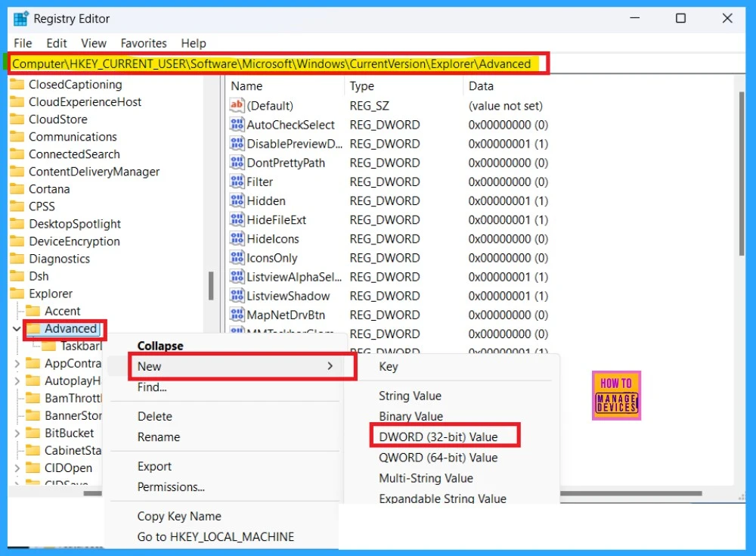This screenshot has height=556, width=756.
Task: Click the Diagnostics folder icon
Action: (17, 259)
